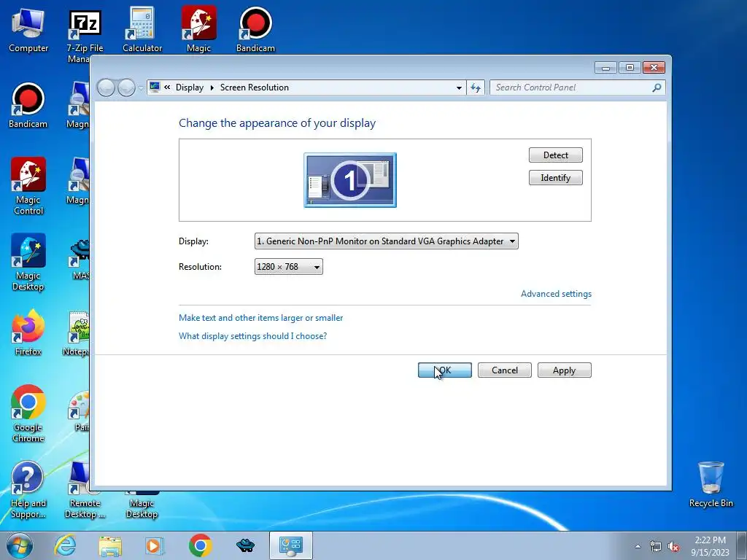Open the Resolution 1280 × 768 dropdown
The image size is (747, 560).
(289, 267)
